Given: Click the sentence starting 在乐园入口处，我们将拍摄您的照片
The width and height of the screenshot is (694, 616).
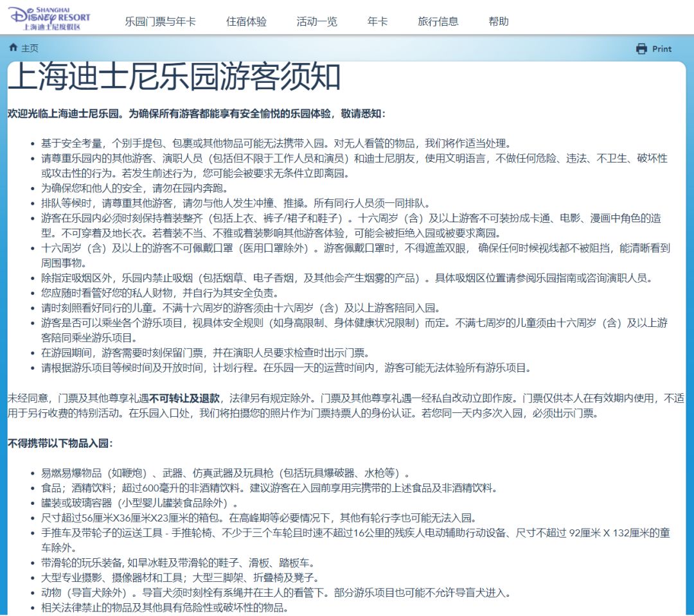Looking at the screenshot, I should tap(271, 414).
